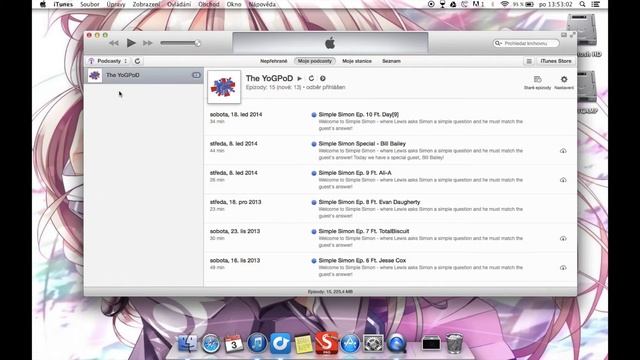640x360 pixels.
Task: Open the Okno menu
Action: [234, 4]
